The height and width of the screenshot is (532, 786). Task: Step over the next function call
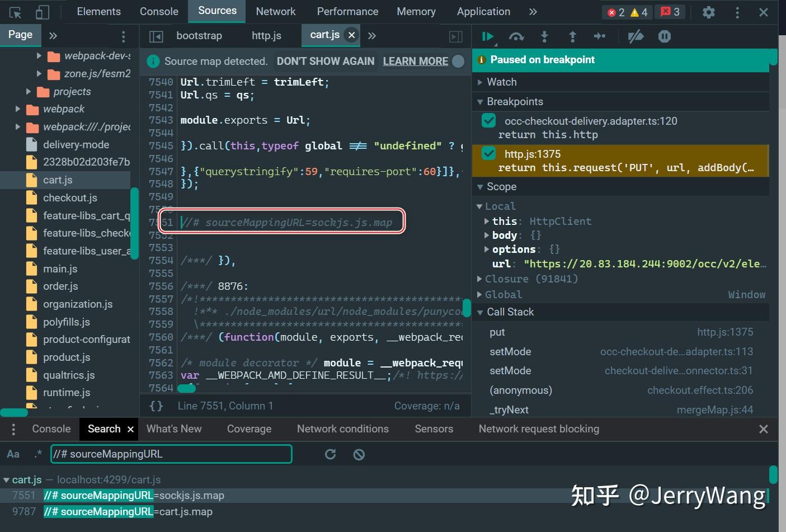point(516,36)
